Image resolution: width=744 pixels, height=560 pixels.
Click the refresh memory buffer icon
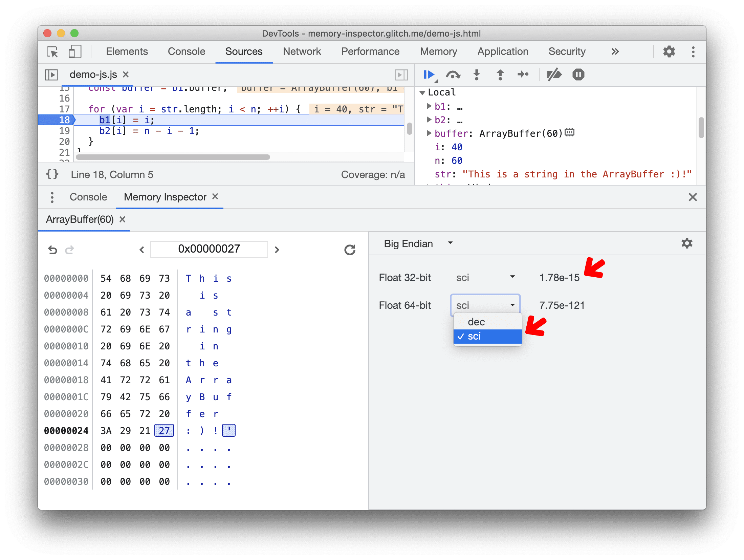(x=349, y=250)
